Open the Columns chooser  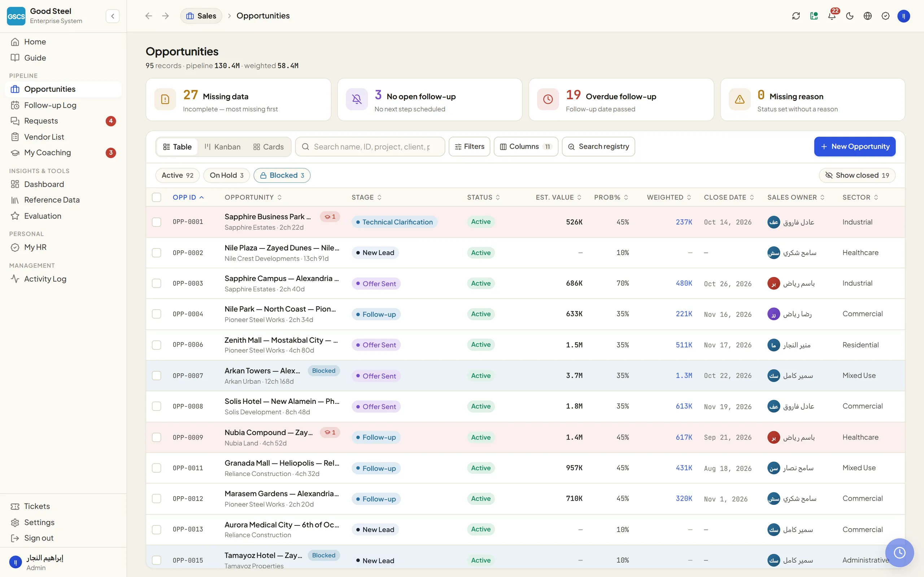pyautogui.click(x=526, y=146)
